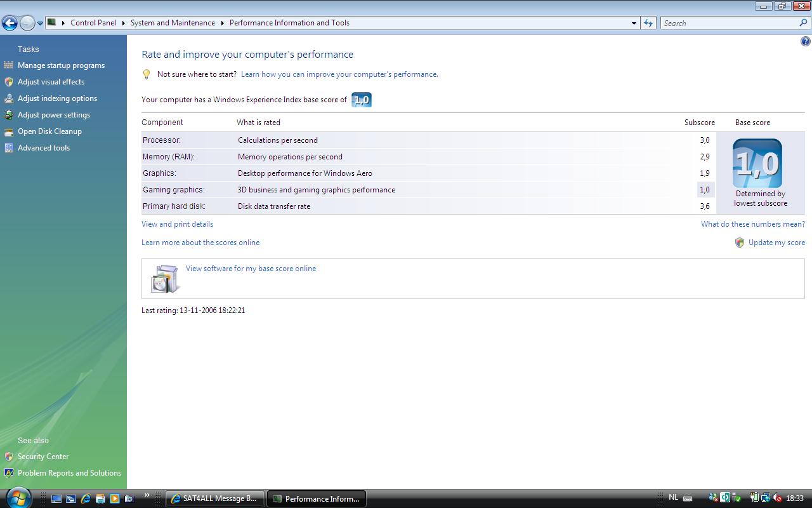Select Performance Information and Tools breadcrumb
The width and height of the screenshot is (812, 508).
click(x=289, y=23)
